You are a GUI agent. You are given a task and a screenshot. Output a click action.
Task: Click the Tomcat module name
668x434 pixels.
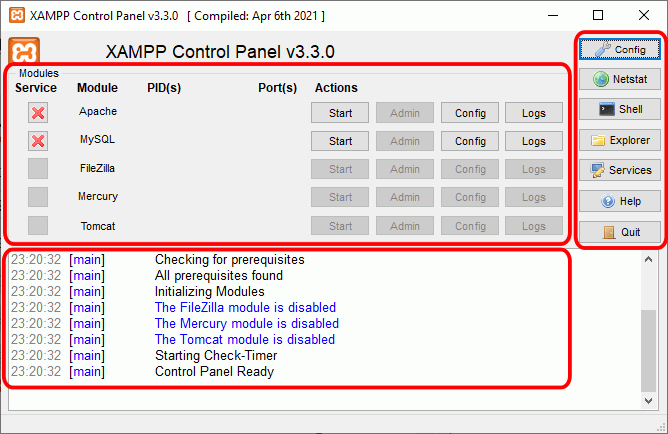coord(98,226)
